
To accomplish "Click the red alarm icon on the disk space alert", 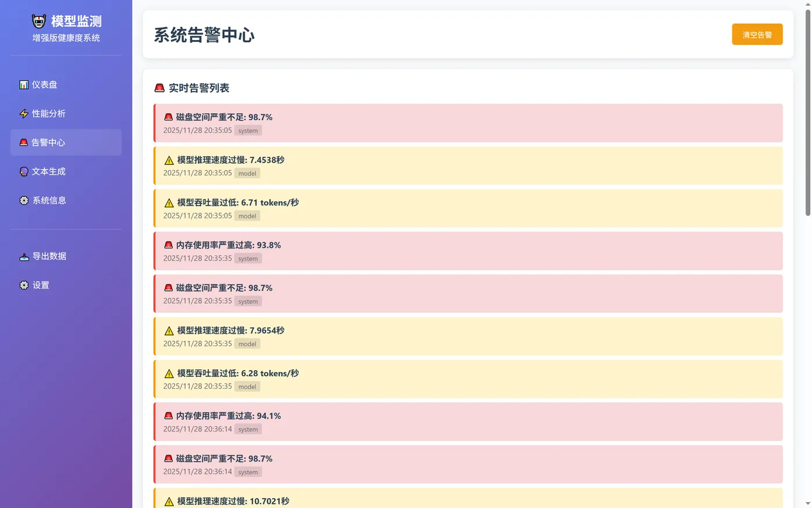I will pos(168,117).
